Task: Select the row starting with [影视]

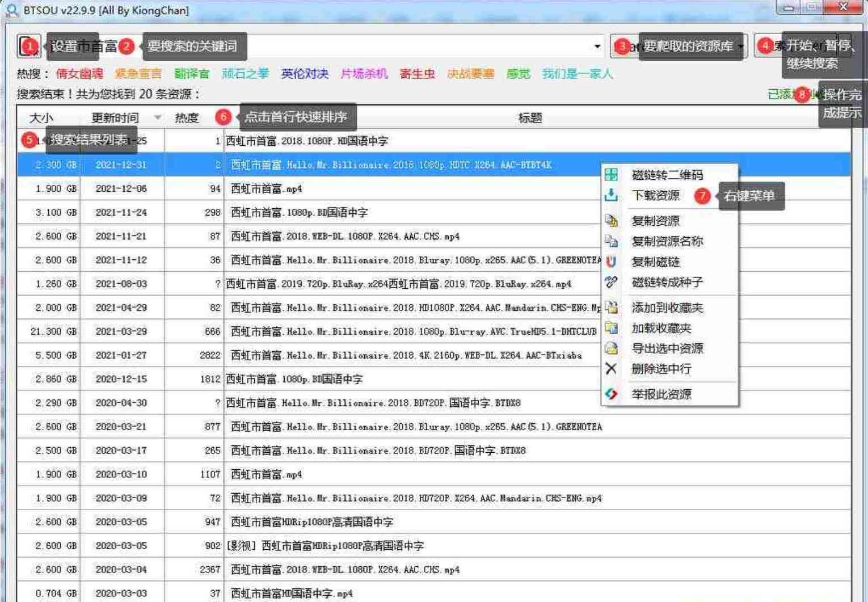Action: point(434,546)
